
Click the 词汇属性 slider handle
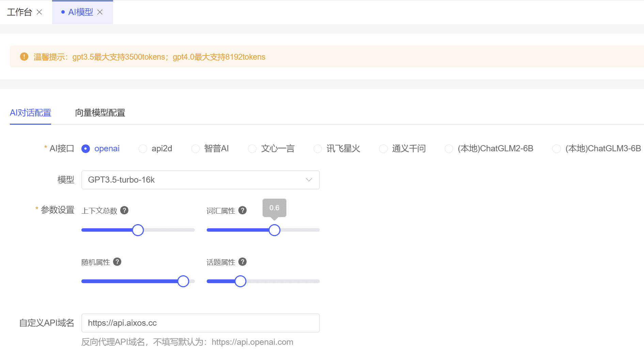(x=274, y=230)
